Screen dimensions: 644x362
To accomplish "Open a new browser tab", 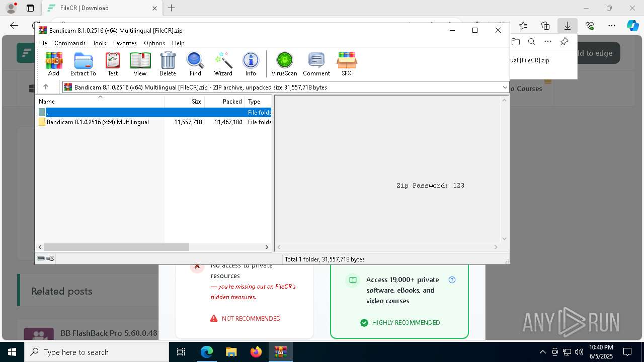I will click(x=172, y=8).
